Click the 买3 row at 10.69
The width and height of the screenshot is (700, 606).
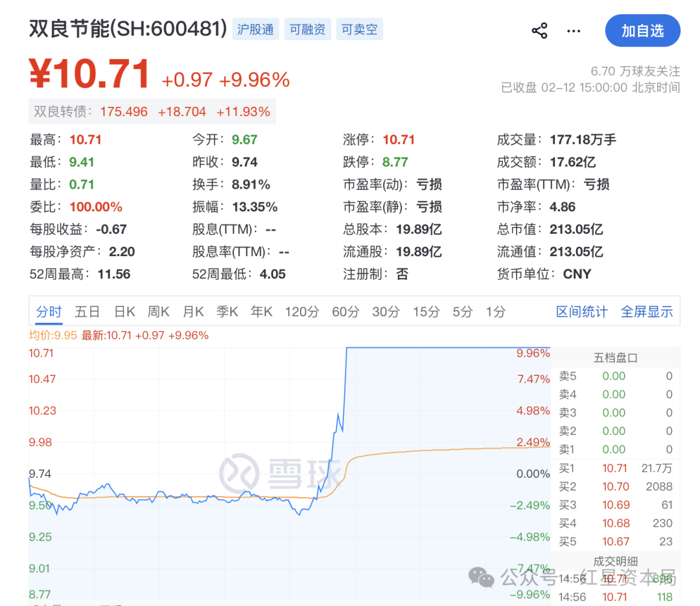tap(616, 505)
